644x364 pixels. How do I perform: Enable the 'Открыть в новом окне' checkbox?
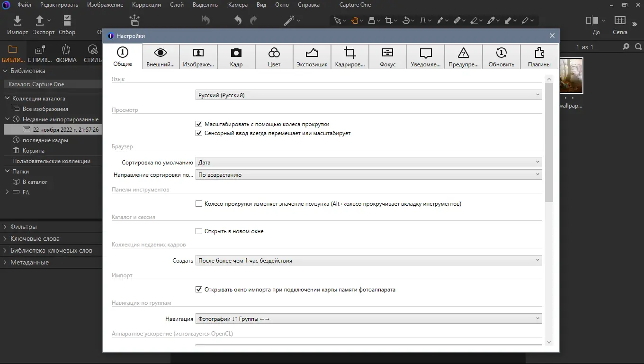[x=199, y=231]
